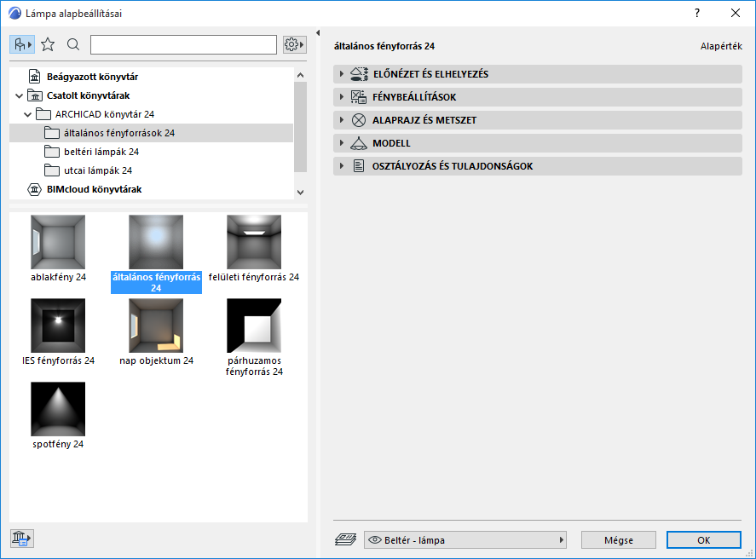Click the layer icon beside Beltér - lámpa
The image size is (756, 559).
coord(346,539)
